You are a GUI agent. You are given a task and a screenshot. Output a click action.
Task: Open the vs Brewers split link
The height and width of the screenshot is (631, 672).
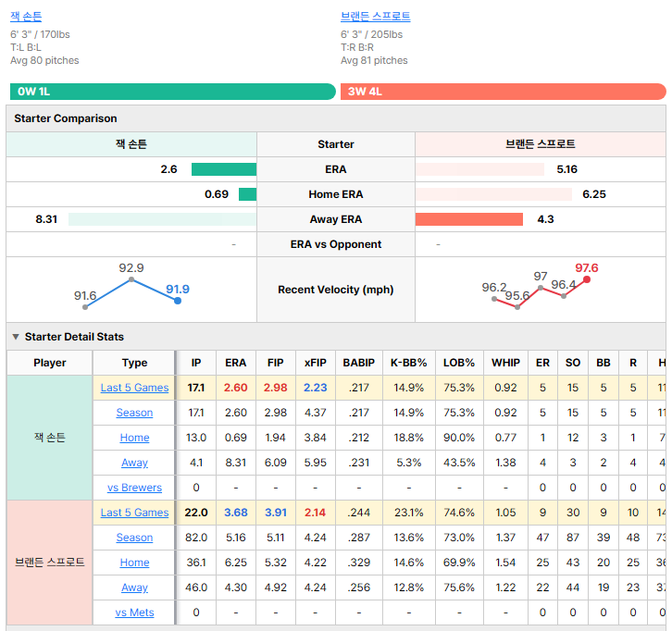tap(134, 488)
